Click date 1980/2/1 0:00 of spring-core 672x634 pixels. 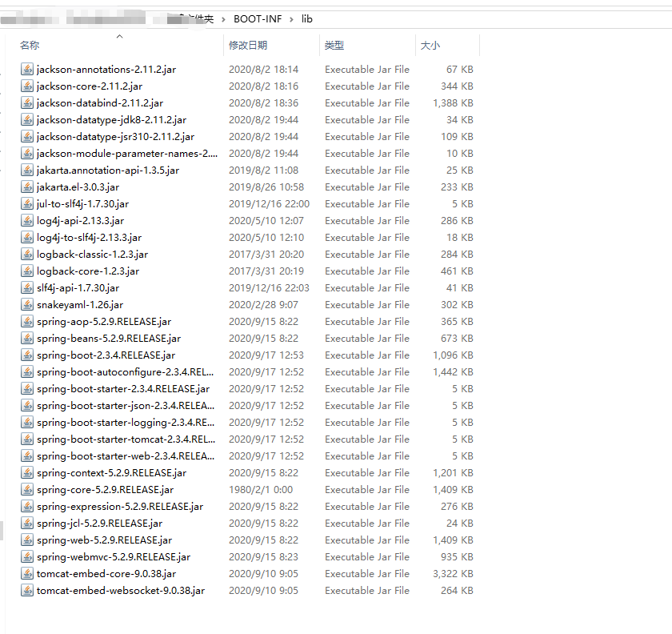point(261,489)
